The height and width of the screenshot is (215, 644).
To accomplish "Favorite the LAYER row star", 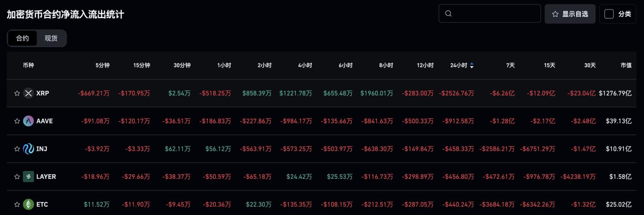I will 17,177.
